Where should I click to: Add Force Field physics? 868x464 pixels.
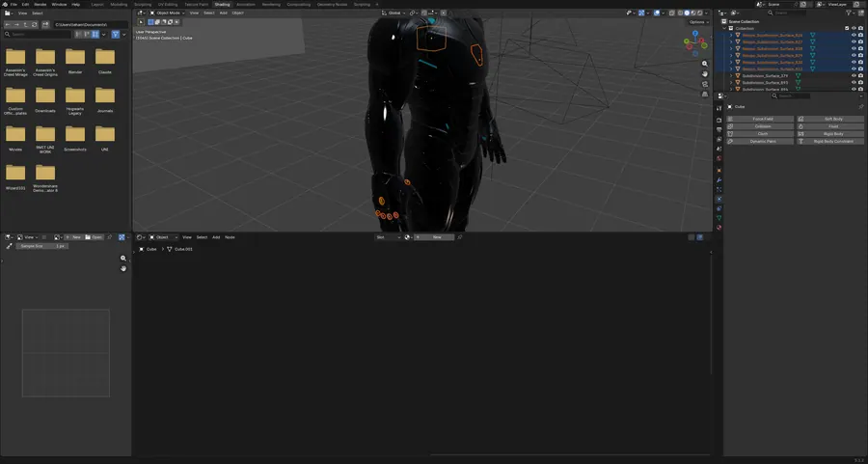(760, 119)
